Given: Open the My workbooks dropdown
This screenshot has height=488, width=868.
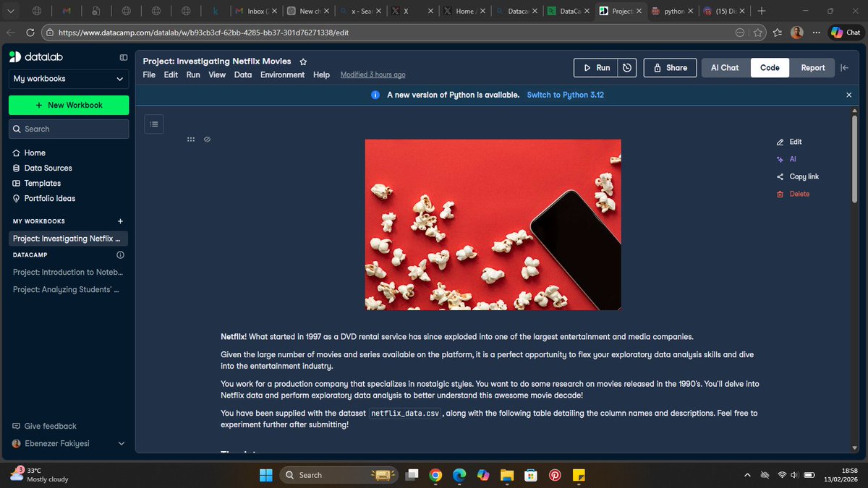Looking at the screenshot, I should (x=69, y=79).
